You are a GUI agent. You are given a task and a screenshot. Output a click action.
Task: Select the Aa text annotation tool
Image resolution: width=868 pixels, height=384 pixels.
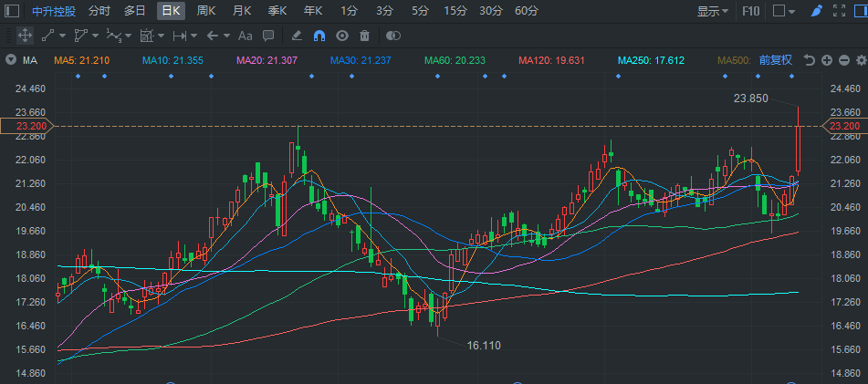(245, 36)
